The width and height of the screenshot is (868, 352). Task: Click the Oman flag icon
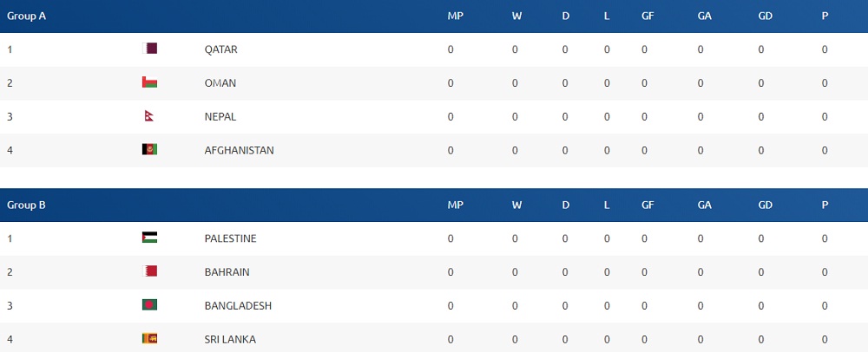(x=149, y=83)
